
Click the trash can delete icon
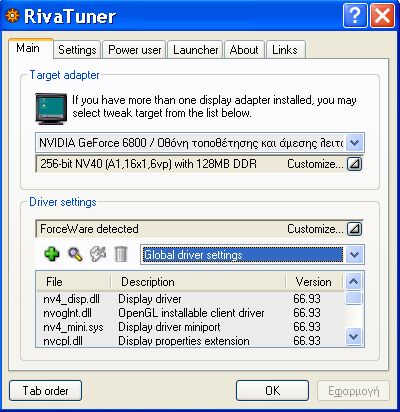pos(120,254)
